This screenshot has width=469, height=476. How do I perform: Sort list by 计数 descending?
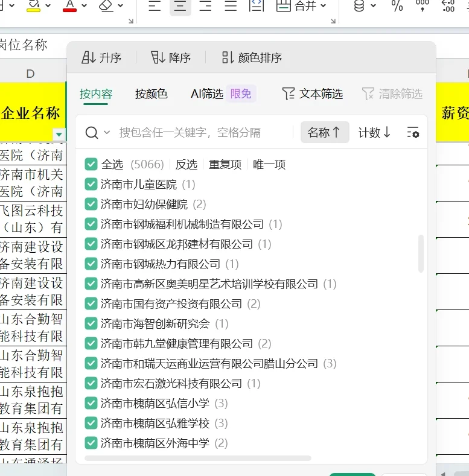tap(374, 132)
